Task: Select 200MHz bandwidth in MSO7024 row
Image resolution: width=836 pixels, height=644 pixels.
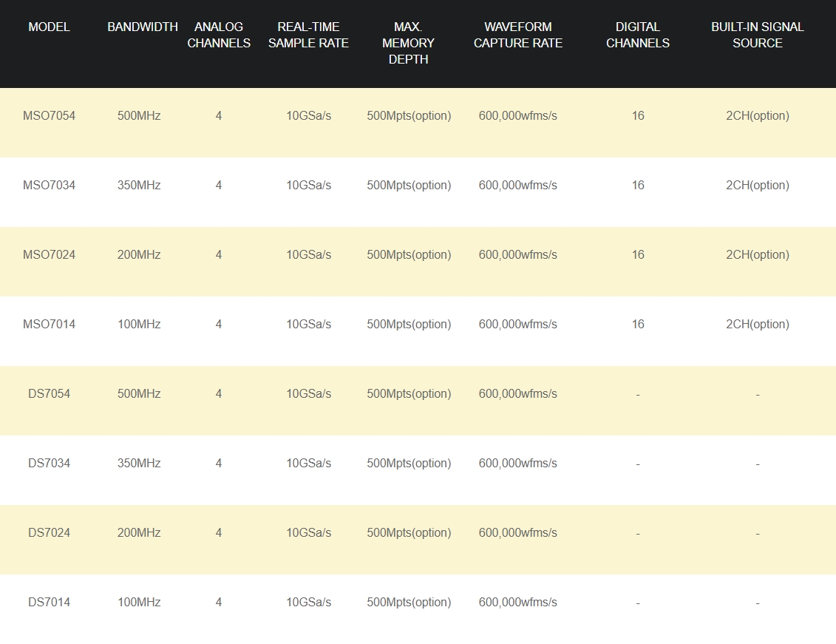Action: [x=139, y=254]
